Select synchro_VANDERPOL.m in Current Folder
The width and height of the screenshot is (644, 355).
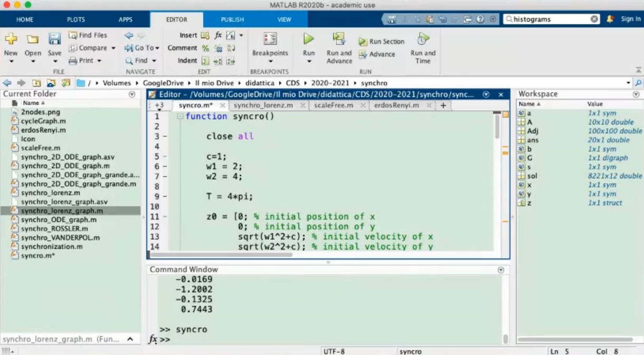[x=60, y=237]
